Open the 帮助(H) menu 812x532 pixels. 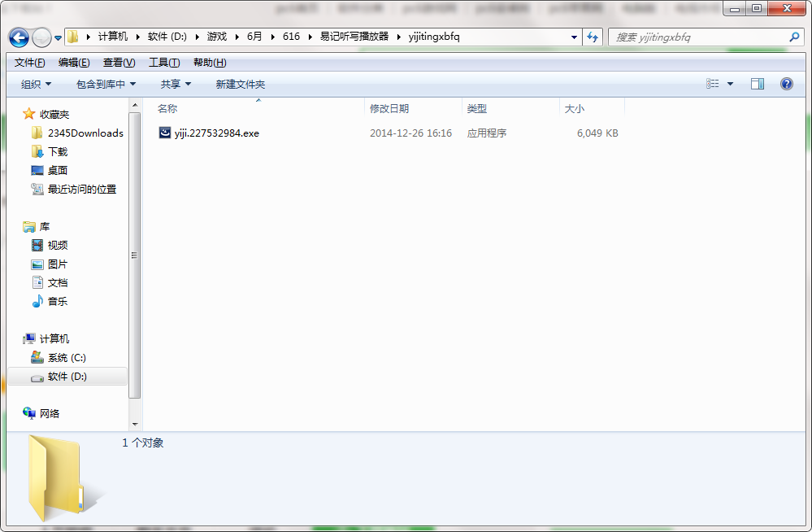tap(210, 63)
